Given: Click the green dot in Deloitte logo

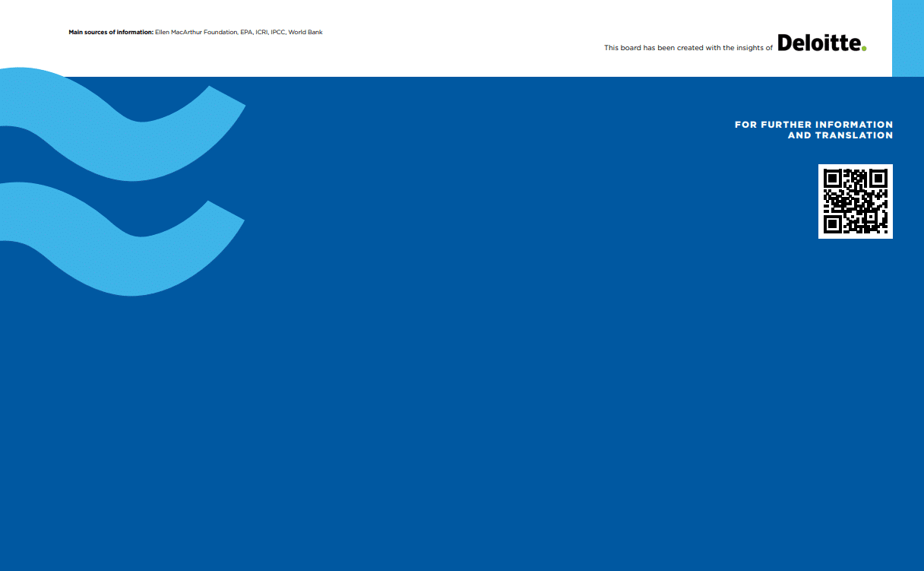Looking at the screenshot, I should 864,49.
